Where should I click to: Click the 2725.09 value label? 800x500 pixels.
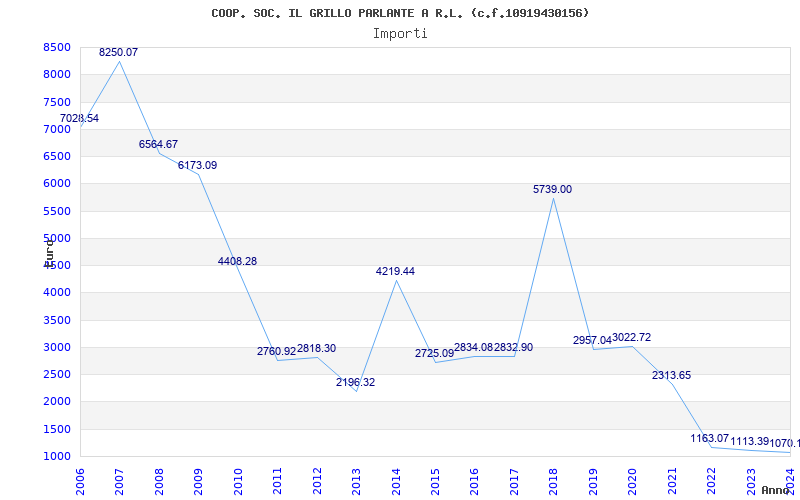[434, 353]
